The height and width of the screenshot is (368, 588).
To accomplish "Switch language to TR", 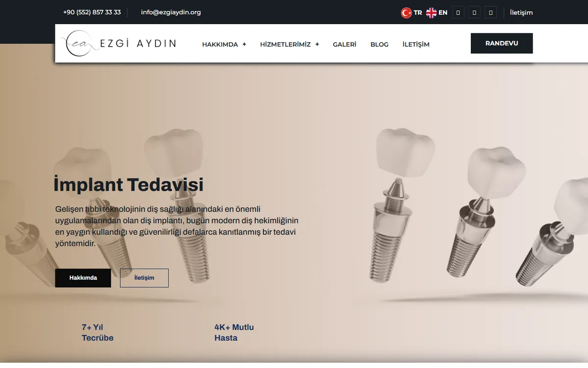I will click(x=417, y=13).
